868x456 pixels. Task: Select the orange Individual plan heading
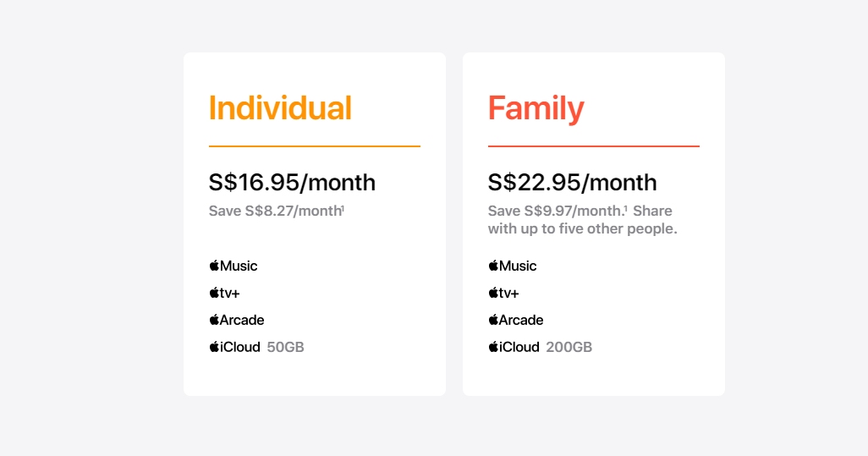pyautogui.click(x=280, y=108)
